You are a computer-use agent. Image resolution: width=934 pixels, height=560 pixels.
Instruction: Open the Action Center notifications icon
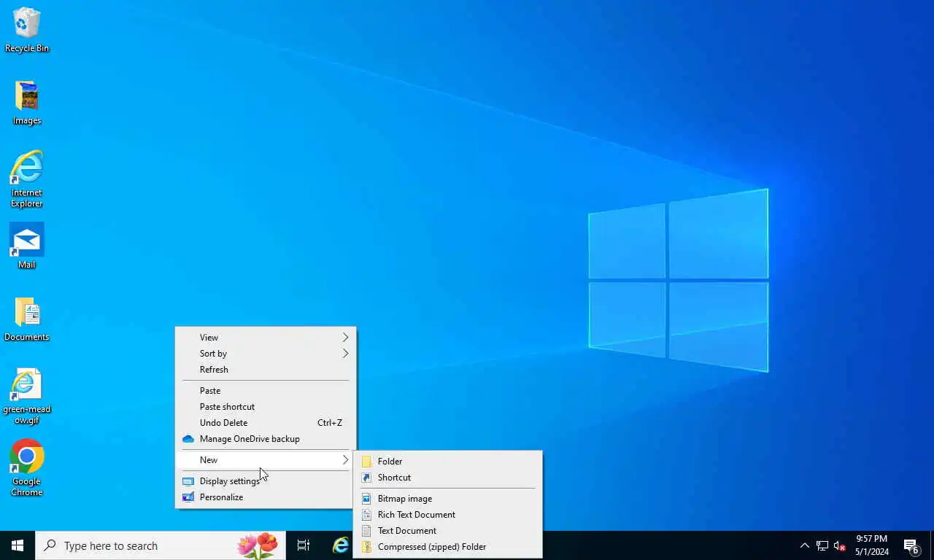(911, 545)
